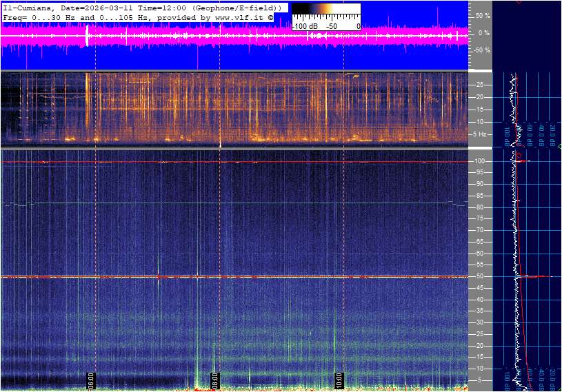
Task: Click the large white burst in the waveform
Action: coord(87,37)
